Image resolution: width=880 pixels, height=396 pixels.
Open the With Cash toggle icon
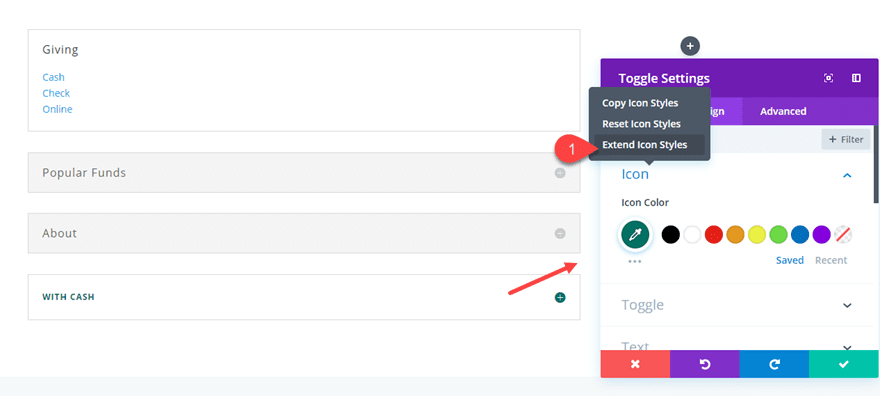[560, 297]
